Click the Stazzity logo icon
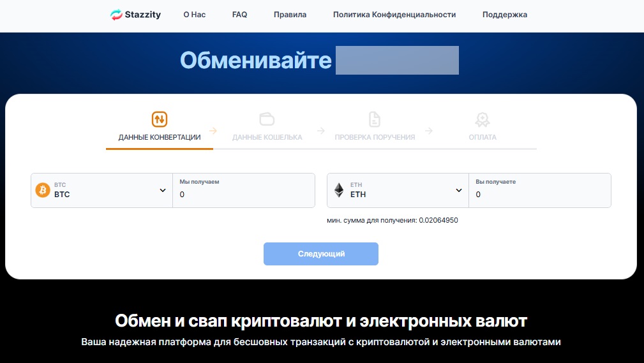This screenshot has height=363, width=644. pyautogui.click(x=116, y=15)
